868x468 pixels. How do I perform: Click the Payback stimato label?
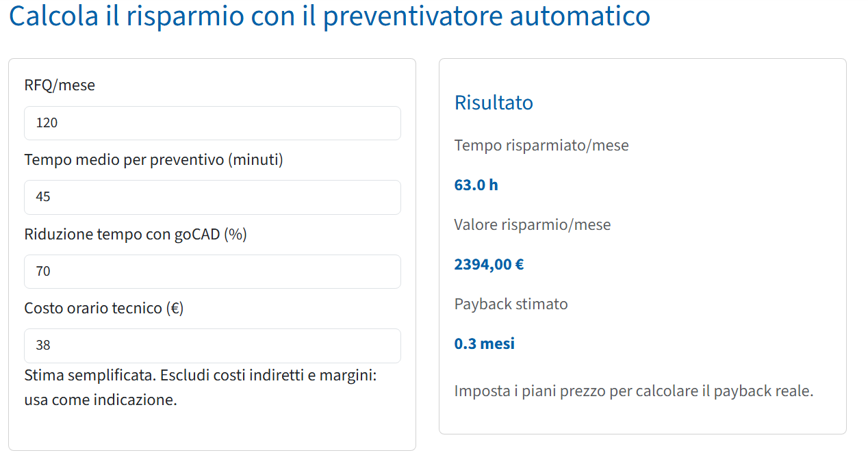[x=511, y=304]
